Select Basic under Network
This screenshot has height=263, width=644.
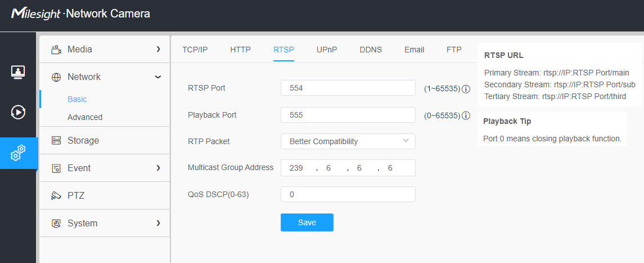tap(77, 99)
